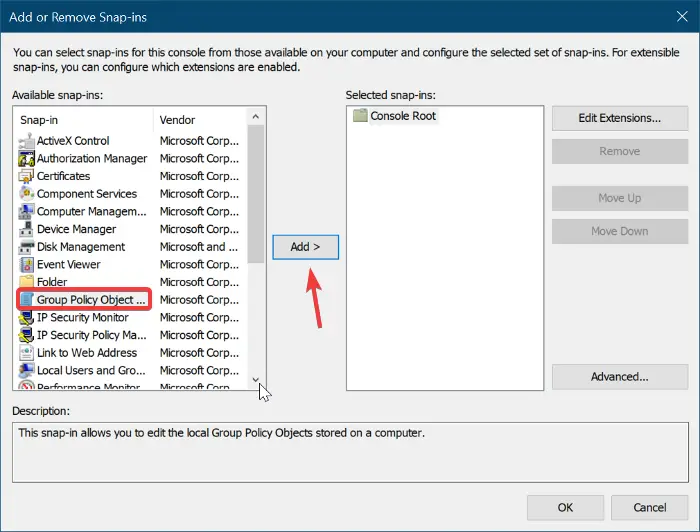The image size is (700, 532).
Task: Select the Link to Web Address row text
Action: (x=87, y=353)
